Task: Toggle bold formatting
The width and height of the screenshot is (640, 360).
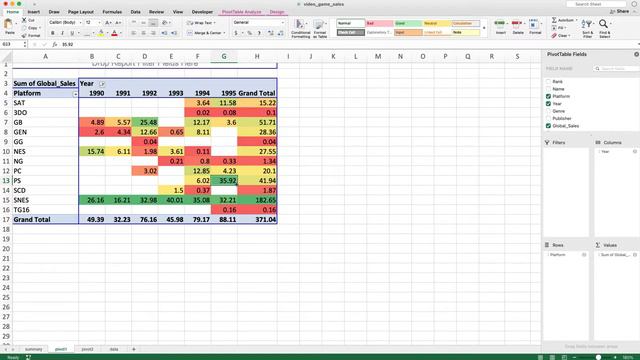Action: click(x=53, y=33)
